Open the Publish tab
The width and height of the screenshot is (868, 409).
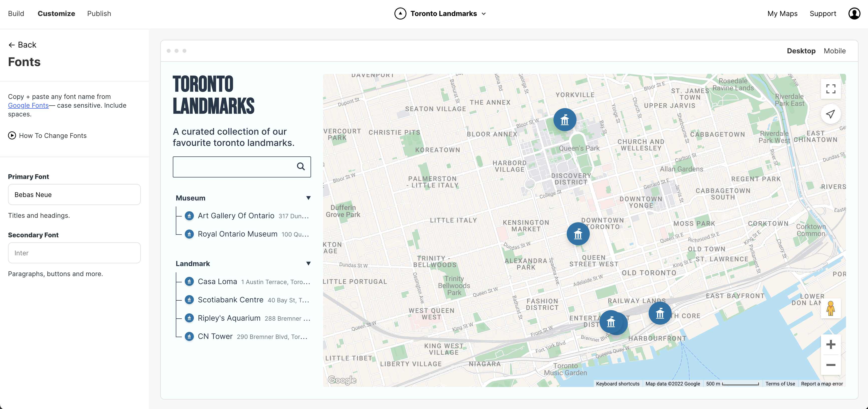pos(99,14)
